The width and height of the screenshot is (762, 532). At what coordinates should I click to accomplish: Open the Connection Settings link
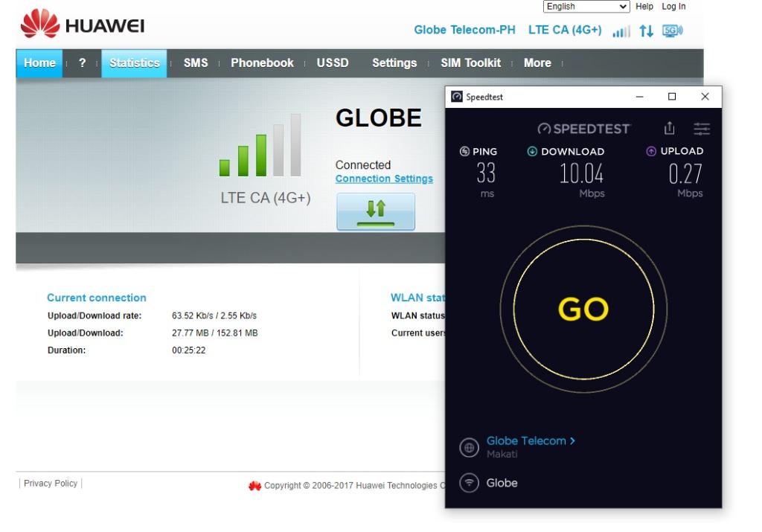click(x=384, y=179)
